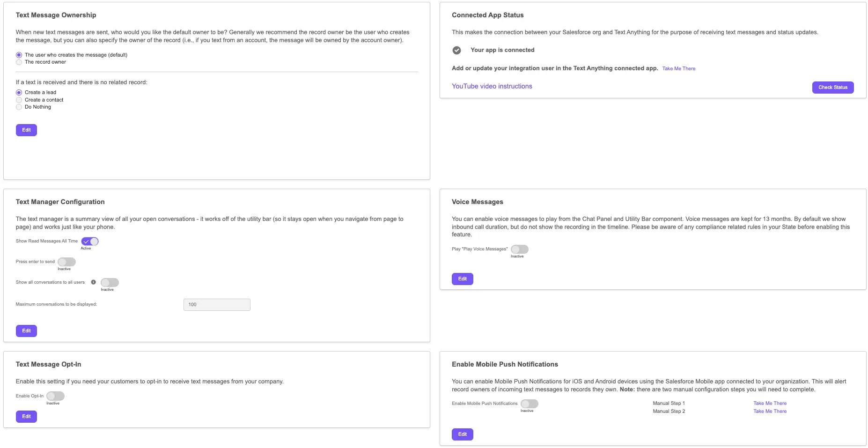Select The record owner radio button

[x=19, y=62]
